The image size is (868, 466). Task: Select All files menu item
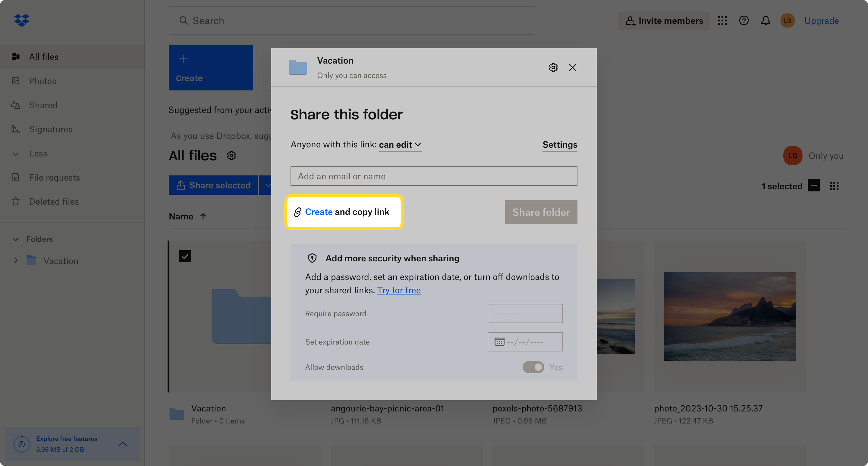(x=44, y=56)
